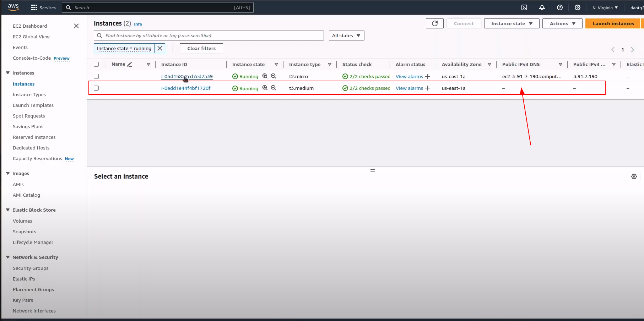The width and height of the screenshot is (644, 321).
Task: Zoom out on state for t3.medium instance
Action: [274, 88]
